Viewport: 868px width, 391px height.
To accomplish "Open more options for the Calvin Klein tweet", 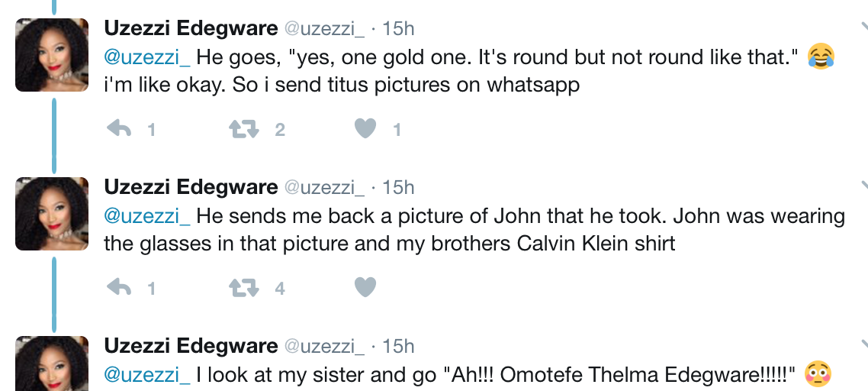I will (863, 187).
